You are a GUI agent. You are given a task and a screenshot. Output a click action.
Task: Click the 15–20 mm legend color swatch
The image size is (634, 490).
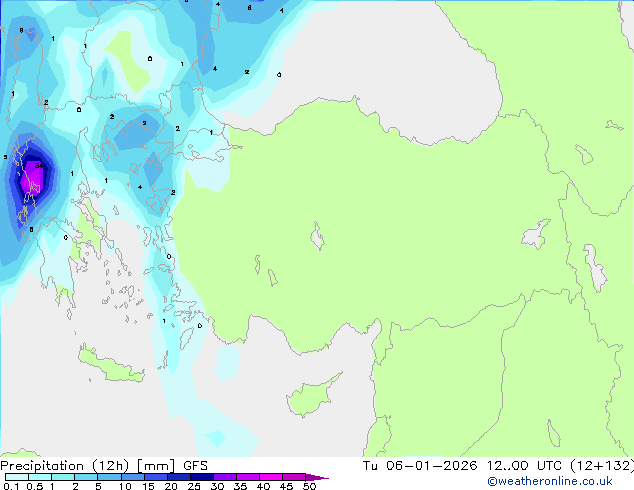tap(156, 477)
